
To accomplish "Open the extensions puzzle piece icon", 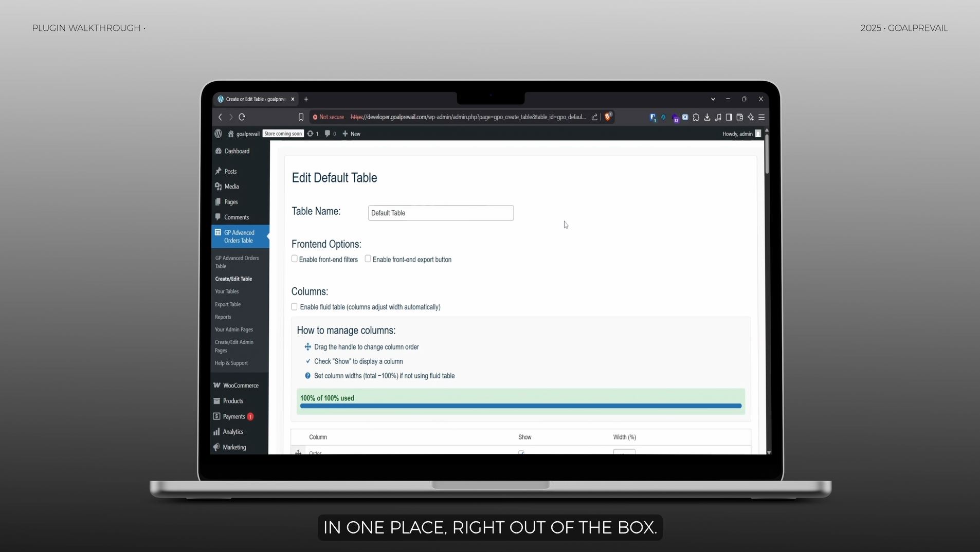I will click(x=696, y=117).
